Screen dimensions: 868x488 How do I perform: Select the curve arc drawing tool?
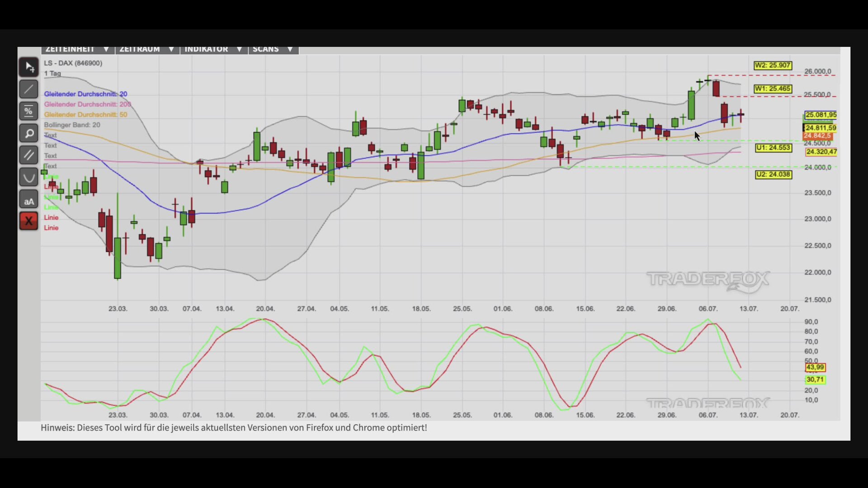pos(28,177)
